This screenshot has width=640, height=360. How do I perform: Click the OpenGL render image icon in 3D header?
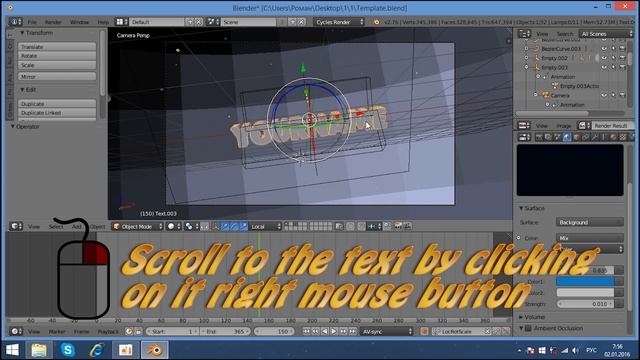(398, 226)
